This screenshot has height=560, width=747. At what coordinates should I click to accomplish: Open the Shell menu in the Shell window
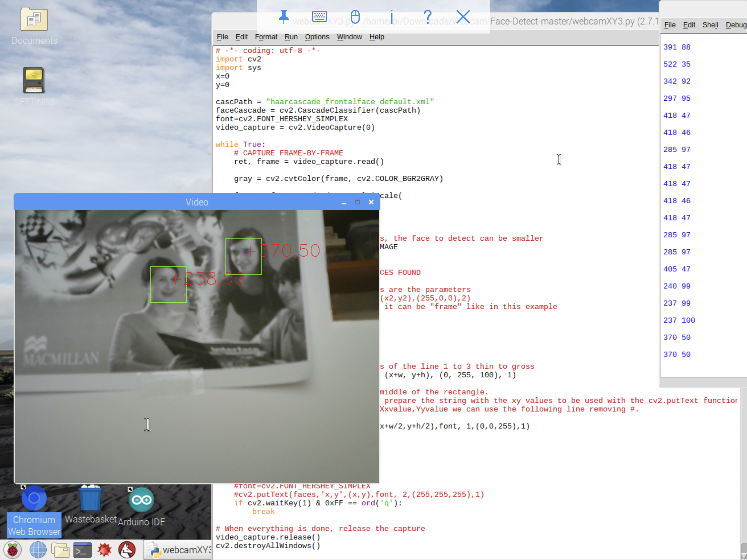click(710, 25)
